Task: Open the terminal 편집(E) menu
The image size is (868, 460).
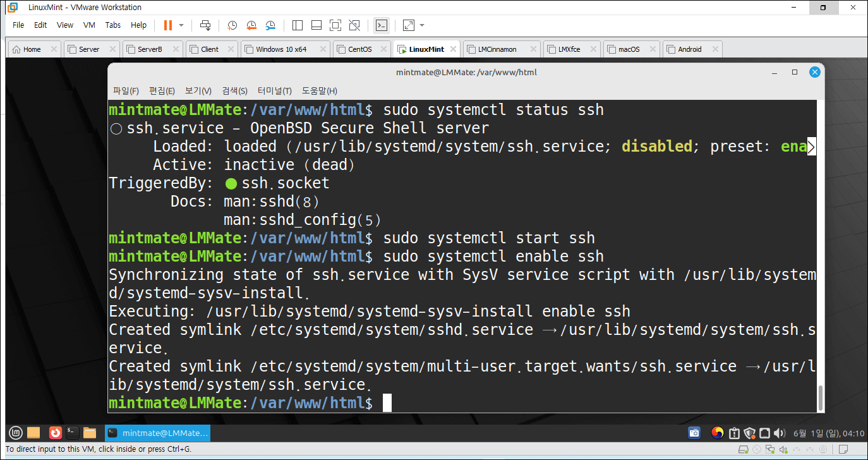Action: pyautogui.click(x=162, y=91)
